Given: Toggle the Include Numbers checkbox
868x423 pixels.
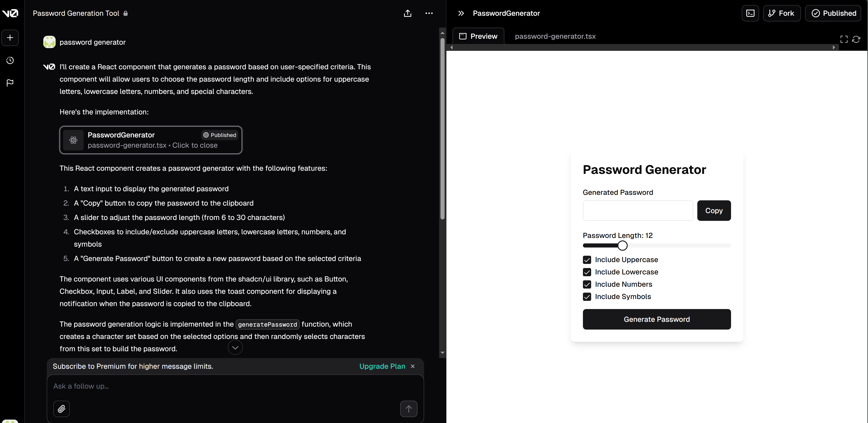Looking at the screenshot, I should coord(587,284).
